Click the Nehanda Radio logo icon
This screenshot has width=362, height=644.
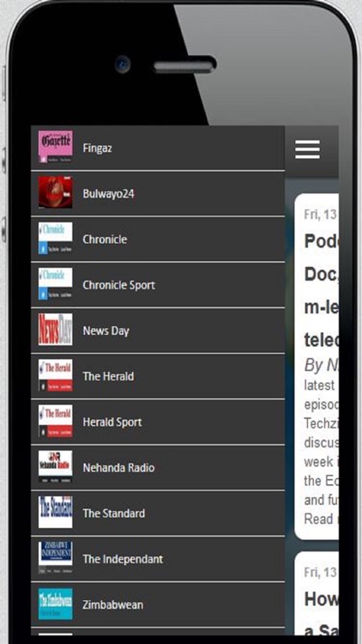[x=56, y=466]
